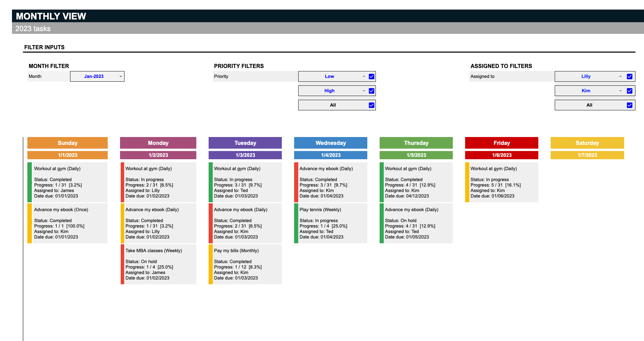Select the Saturday column header

point(587,143)
